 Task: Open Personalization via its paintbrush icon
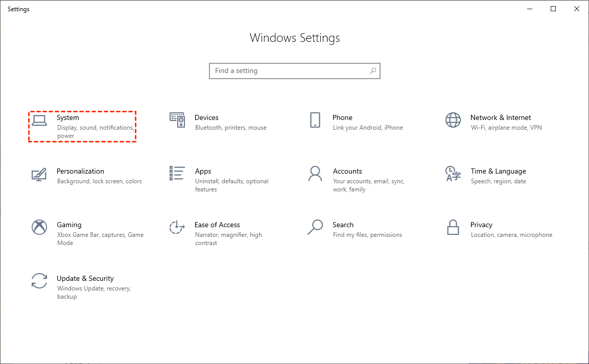39,174
